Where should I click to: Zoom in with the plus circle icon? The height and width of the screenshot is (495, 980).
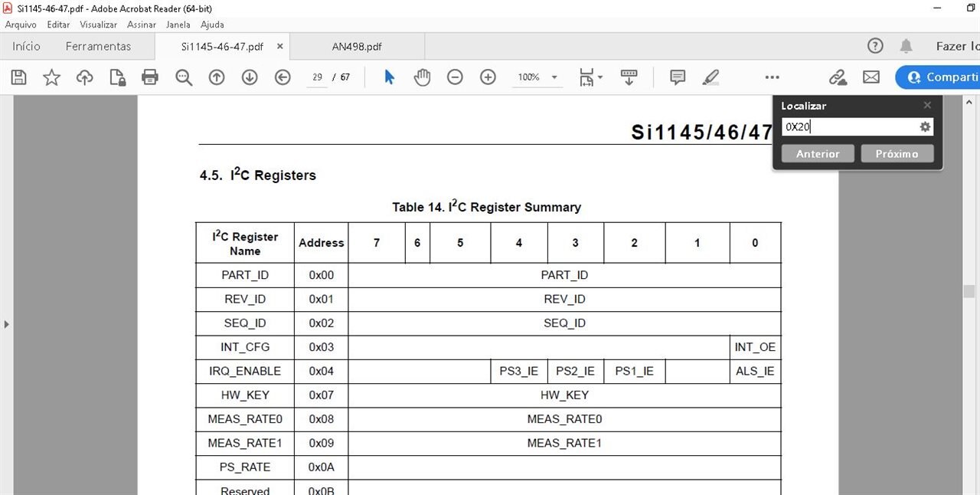coord(488,77)
